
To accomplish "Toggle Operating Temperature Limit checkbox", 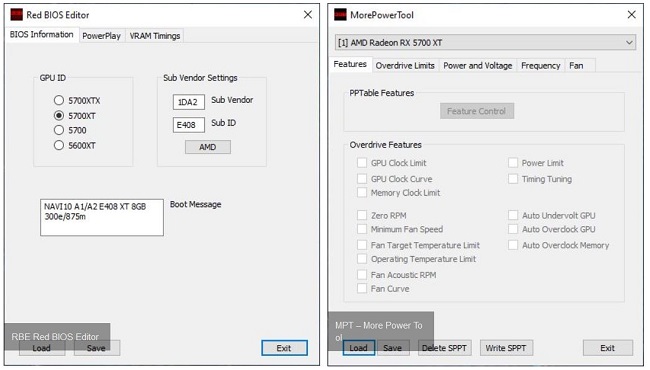I will pos(362,259).
